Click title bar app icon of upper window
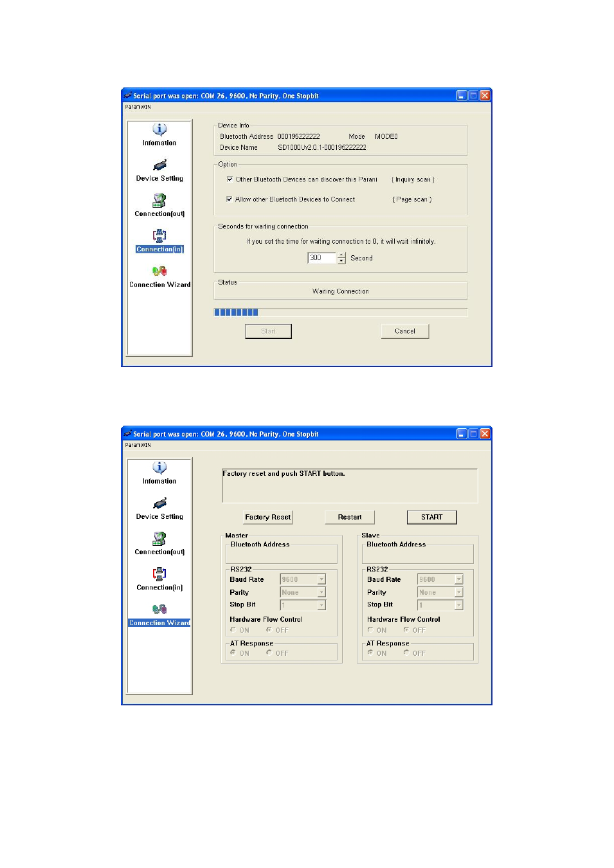Viewport: 614px width, 868px height. tap(128, 96)
